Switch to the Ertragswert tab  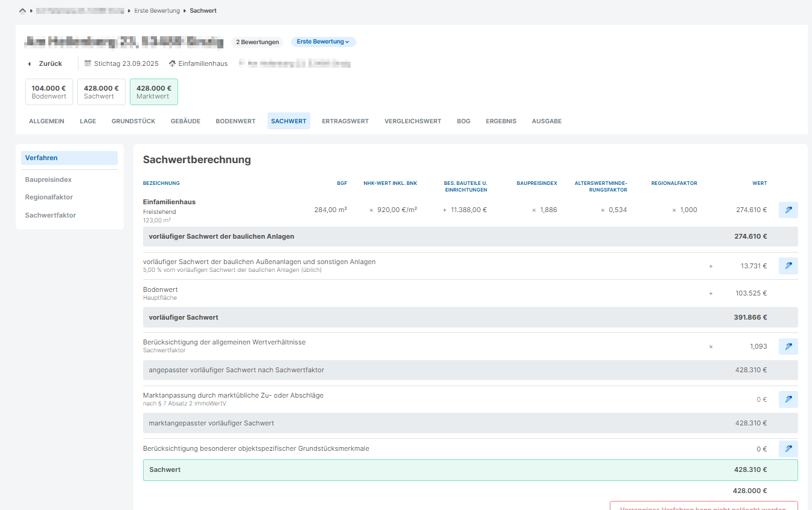click(345, 121)
